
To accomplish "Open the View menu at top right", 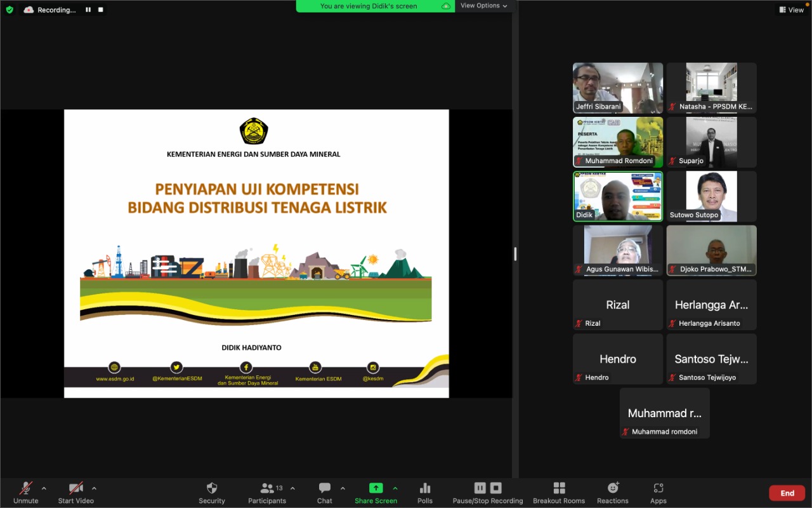I will point(791,10).
